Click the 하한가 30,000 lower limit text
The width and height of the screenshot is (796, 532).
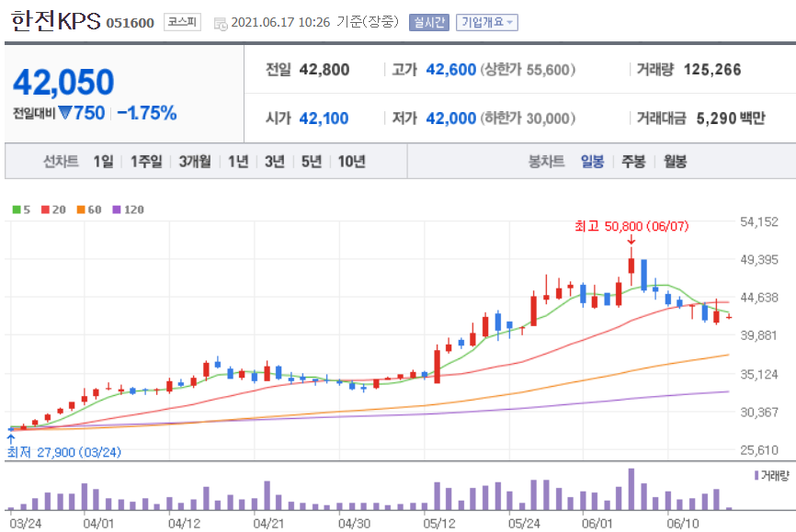tap(528, 119)
